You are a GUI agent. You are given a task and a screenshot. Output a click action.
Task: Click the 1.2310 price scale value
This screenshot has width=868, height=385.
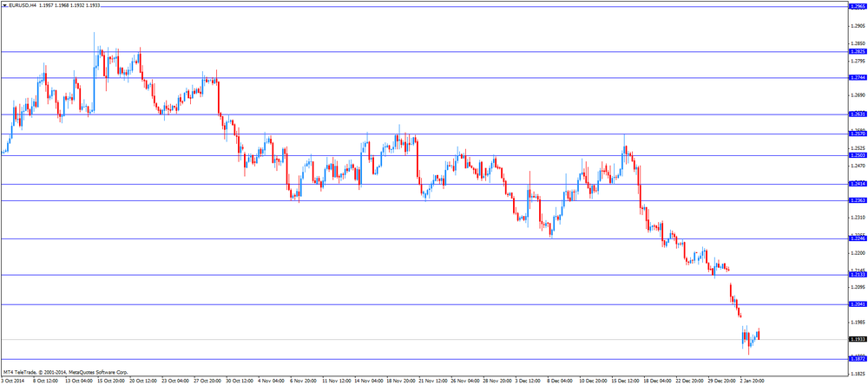point(858,218)
